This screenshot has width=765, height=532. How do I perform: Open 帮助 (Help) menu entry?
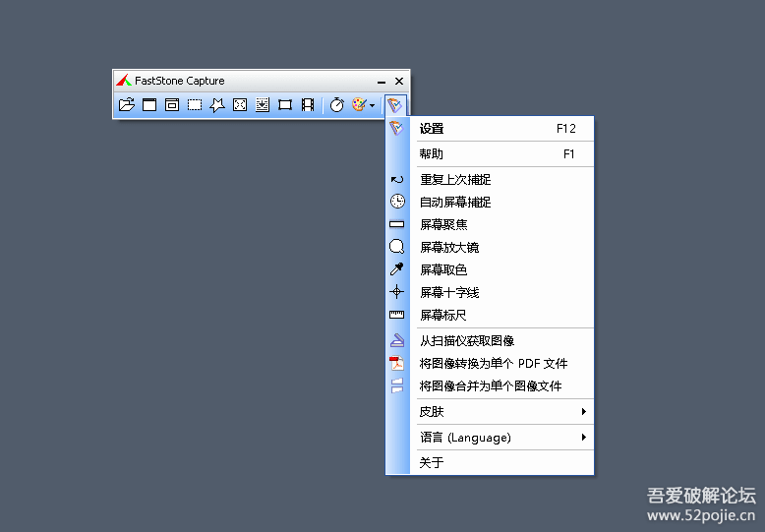(490, 154)
